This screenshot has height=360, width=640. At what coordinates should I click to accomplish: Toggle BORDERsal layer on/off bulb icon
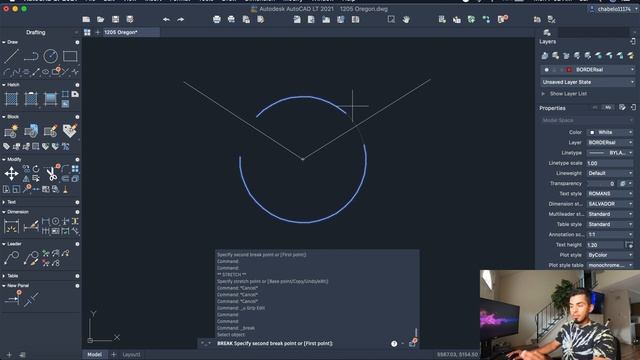pyautogui.click(x=547, y=70)
